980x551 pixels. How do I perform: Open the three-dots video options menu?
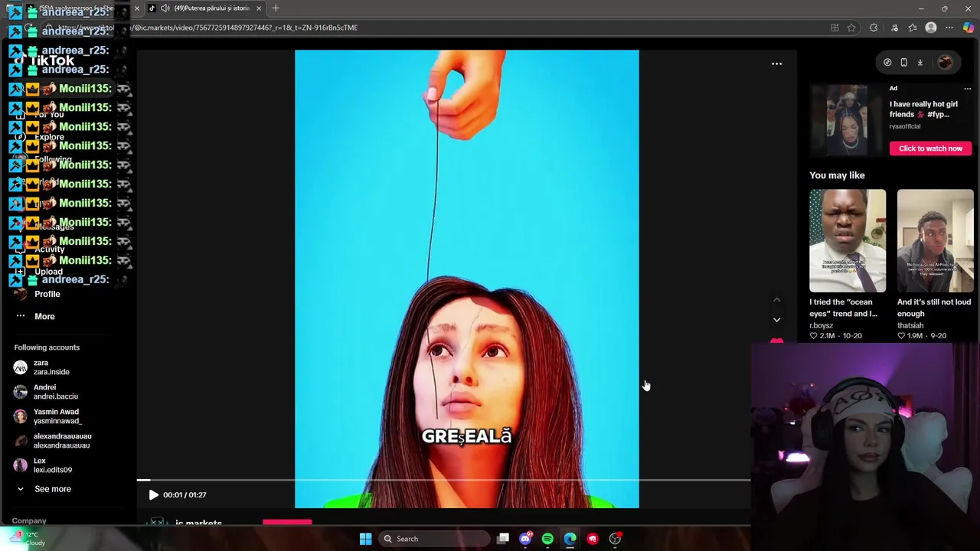(776, 64)
